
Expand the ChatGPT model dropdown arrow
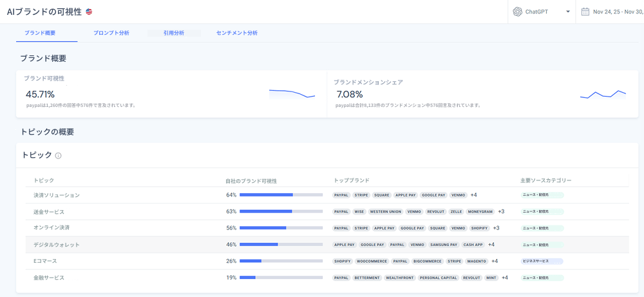pos(568,12)
